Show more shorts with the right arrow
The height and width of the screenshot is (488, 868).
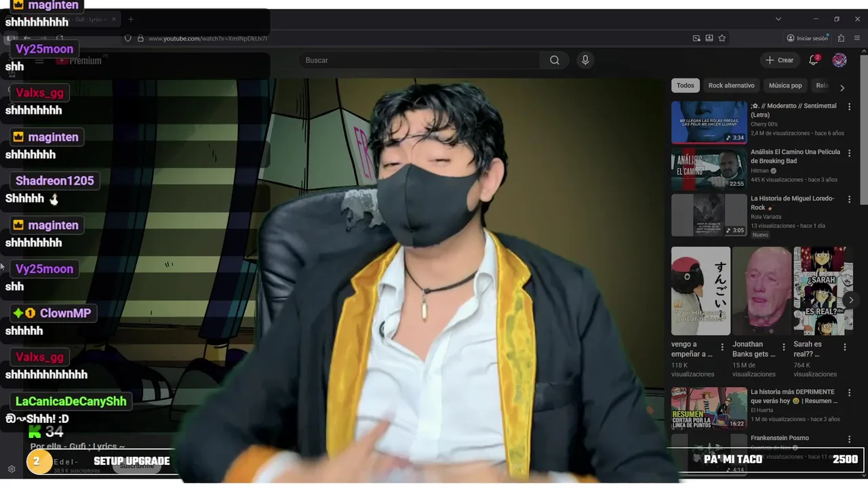851,300
